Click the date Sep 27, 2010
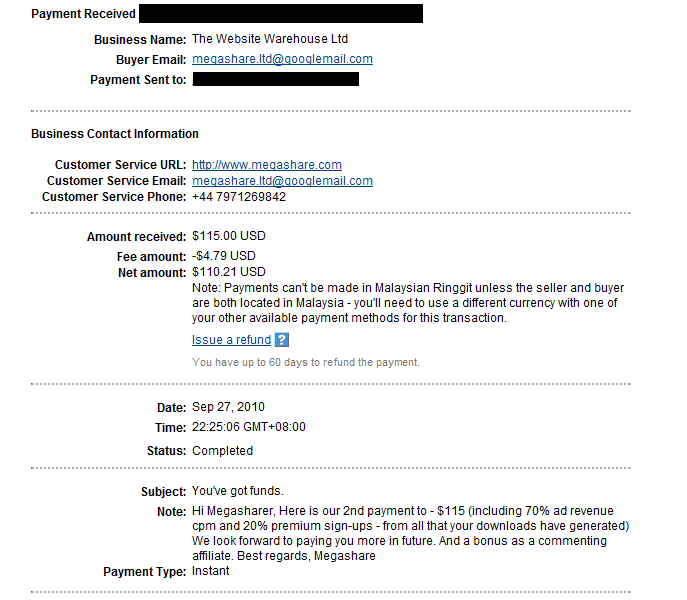 (x=227, y=408)
